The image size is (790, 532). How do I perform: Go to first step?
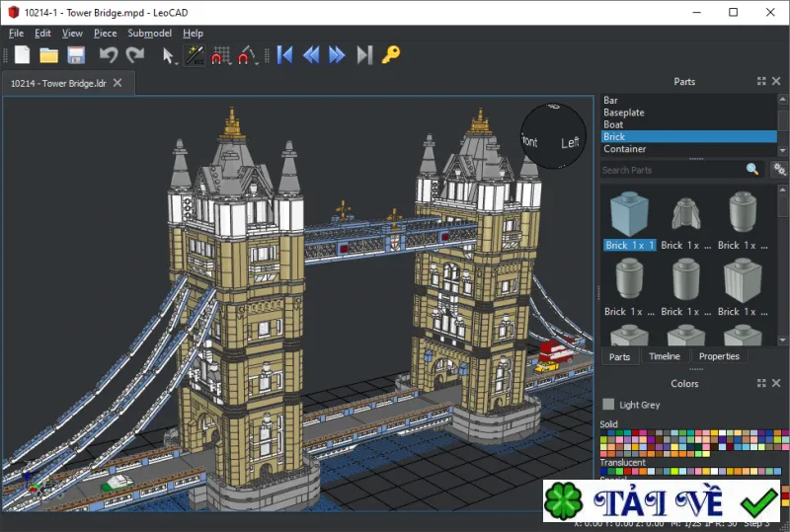point(284,55)
